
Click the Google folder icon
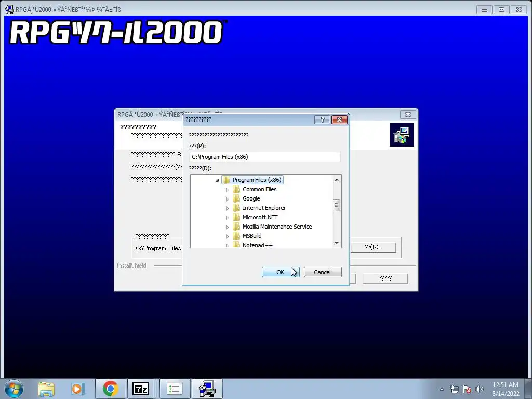point(236,198)
